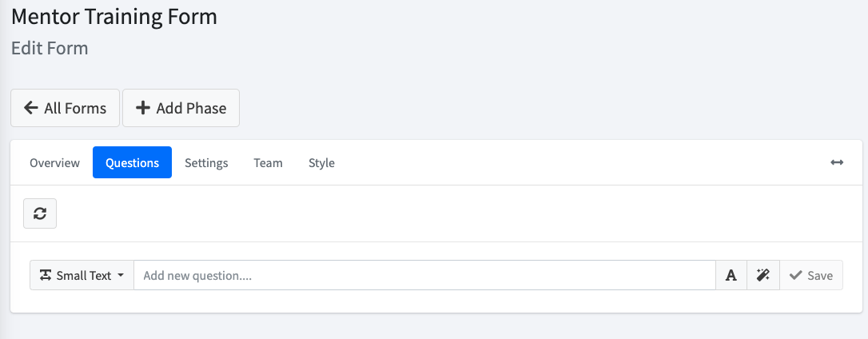The width and height of the screenshot is (868, 339).
Task: Save the new question
Action: coord(811,275)
